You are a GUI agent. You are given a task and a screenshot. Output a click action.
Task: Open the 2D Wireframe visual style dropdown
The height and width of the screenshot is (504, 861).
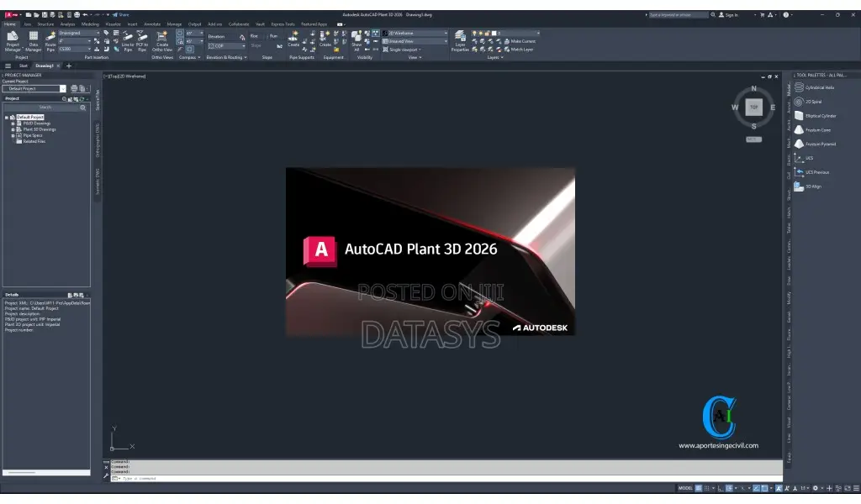point(415,34)
